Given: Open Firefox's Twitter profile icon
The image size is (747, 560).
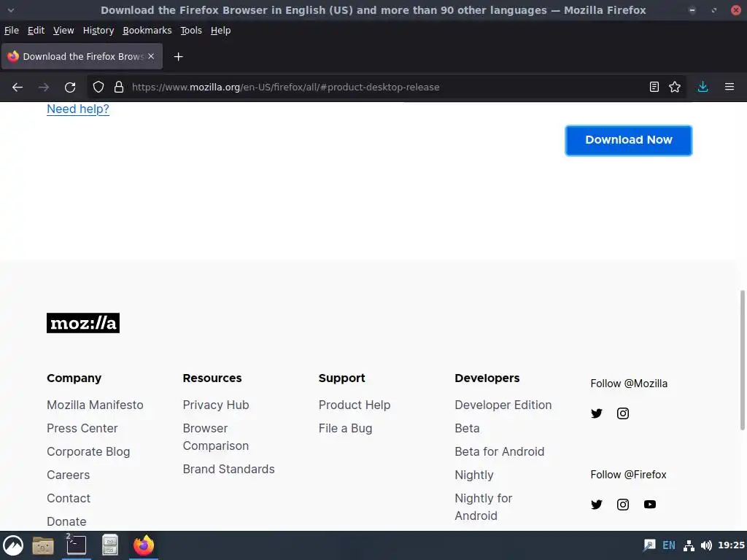Looking at the screenshot, I should [597, 505].
